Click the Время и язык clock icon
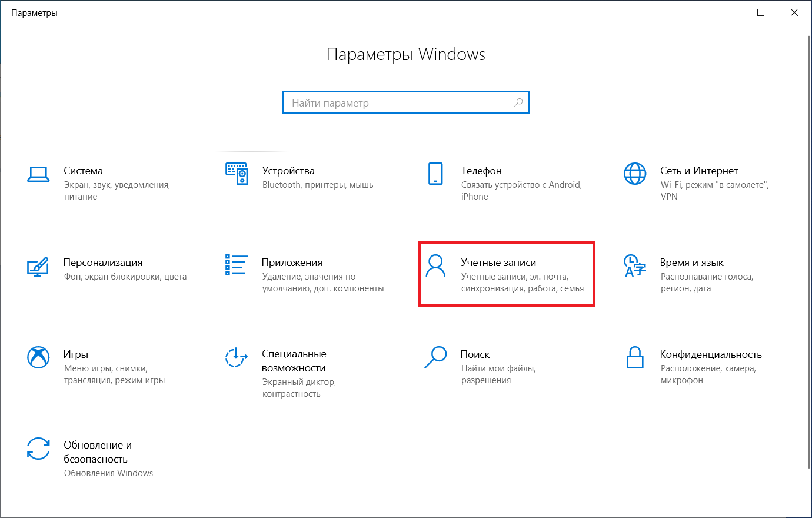 (x=634, y=265)
